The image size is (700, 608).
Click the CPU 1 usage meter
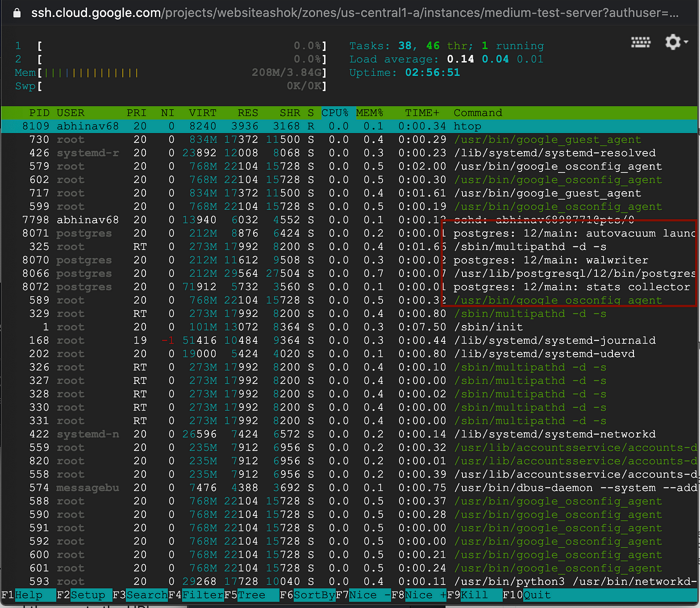point(170,46)
